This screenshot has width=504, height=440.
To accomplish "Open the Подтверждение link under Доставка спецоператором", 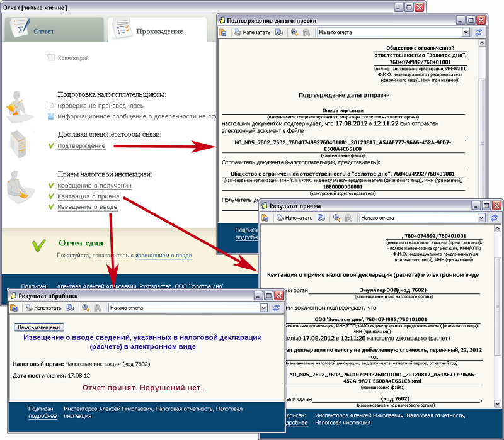I will pyautogui.click(x=81, y=146).
